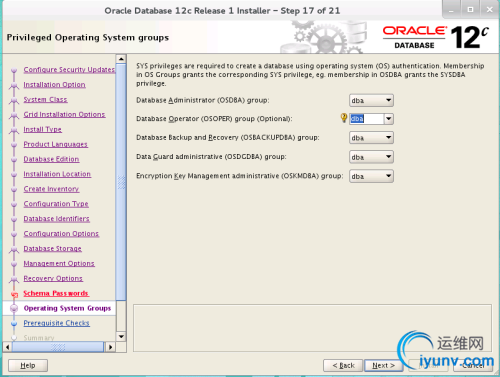Click the step list scroll down arrow
This screenshot has height=377, width=500.
[121, 336]
